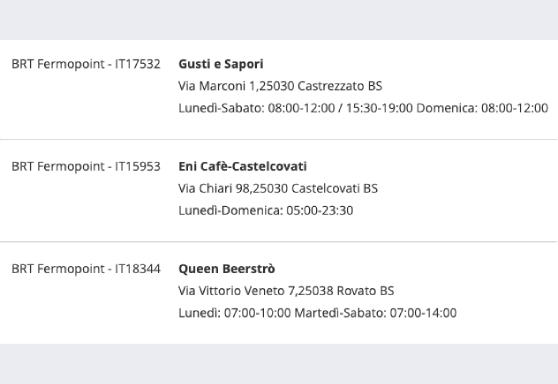Select address Via Marconi 1, Castrezzato
This screenshot has height=384, width=558.
(280, 86)
